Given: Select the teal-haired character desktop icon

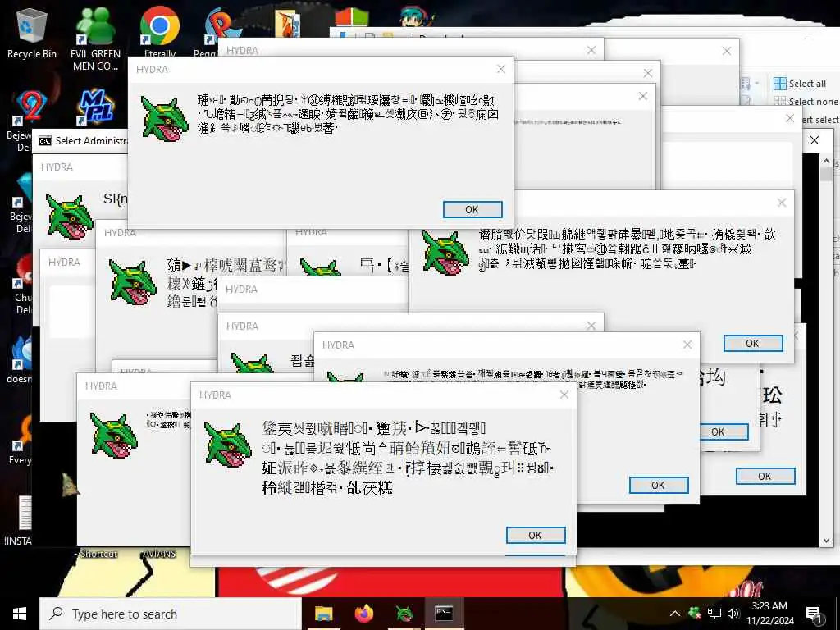Looking at the screenshot, I should point(415,17).
